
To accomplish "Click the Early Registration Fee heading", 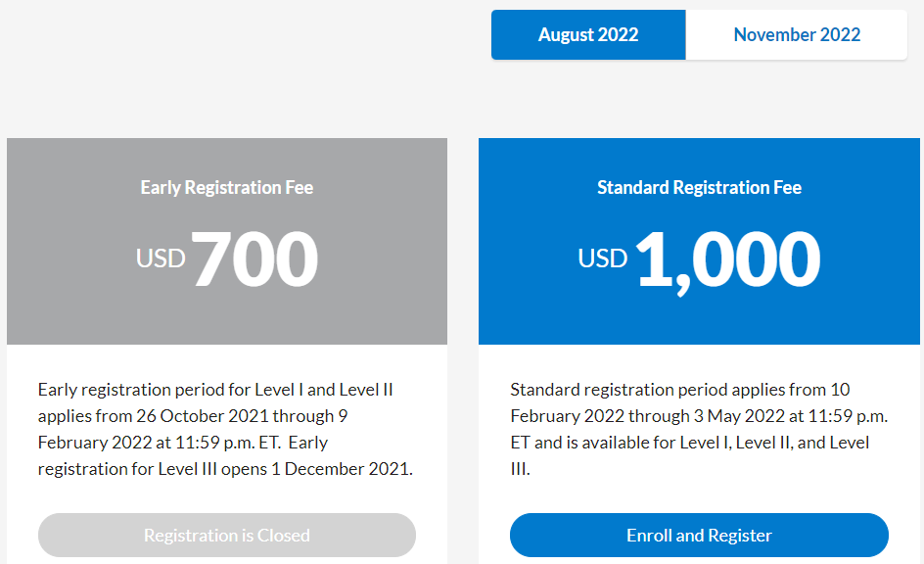I will (x=227, y=187).
